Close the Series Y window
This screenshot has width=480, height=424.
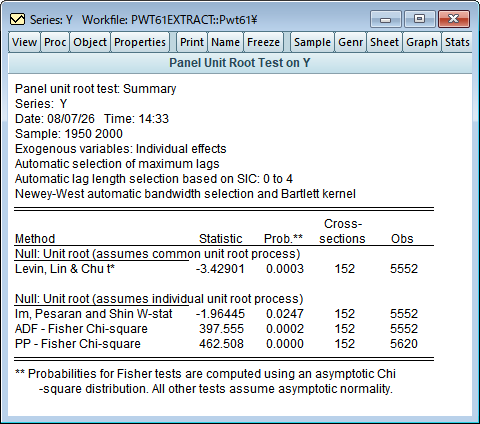point(454,19)
